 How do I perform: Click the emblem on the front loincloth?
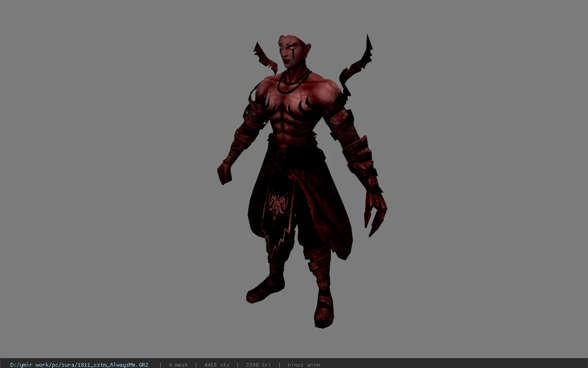point(278,204)
